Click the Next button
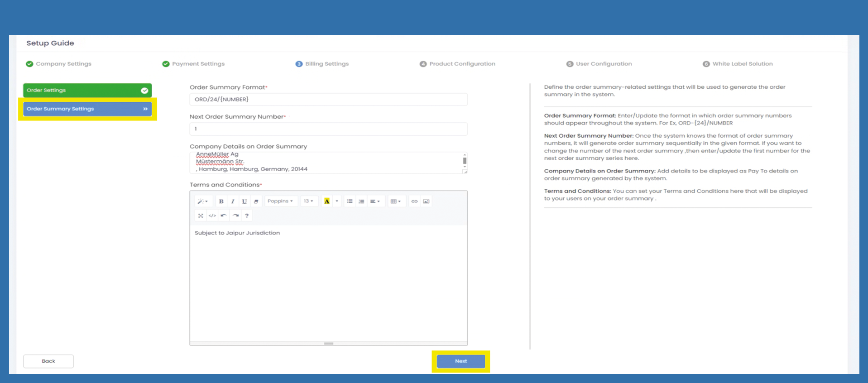 (x=460, y=361)
